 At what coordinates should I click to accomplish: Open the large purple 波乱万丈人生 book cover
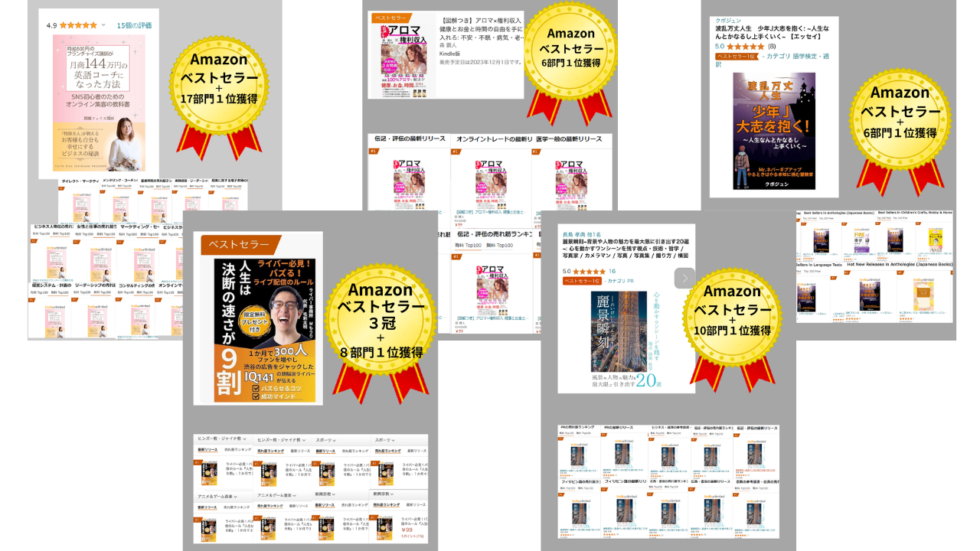[773, 131]
